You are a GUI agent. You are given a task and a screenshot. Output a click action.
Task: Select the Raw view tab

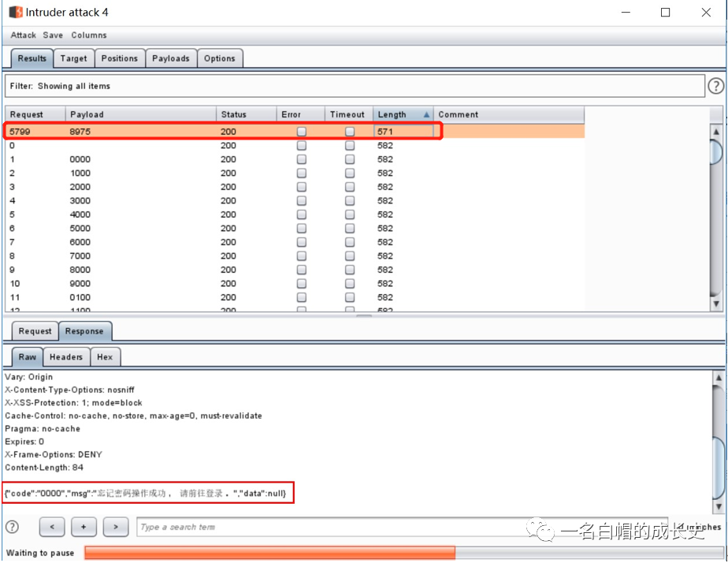(28, 356)
